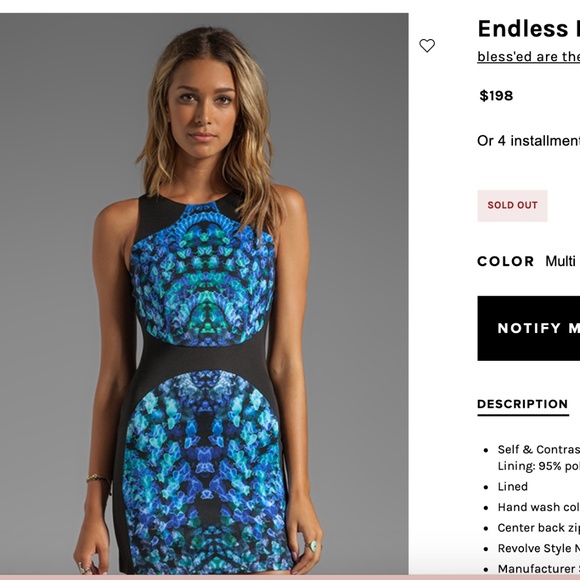Image resolution: width=580 pixels, height=580 pixels.
Task: Click the SOLD OUT badge
Action: pos(512,205)
